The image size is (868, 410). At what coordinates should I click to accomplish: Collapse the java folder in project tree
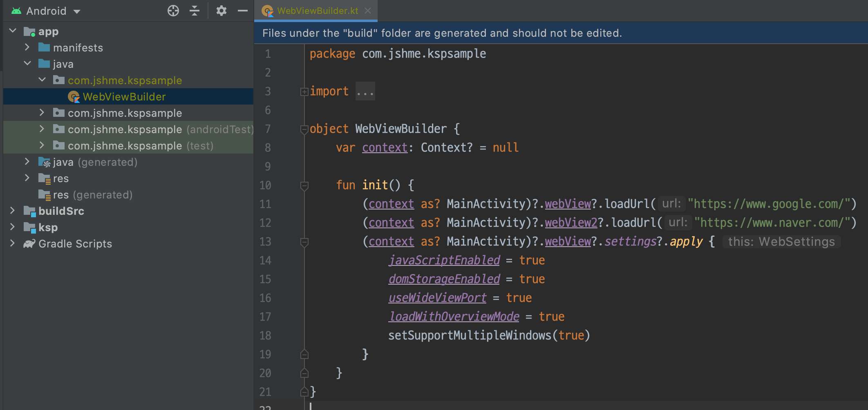[x=27, y=64]
